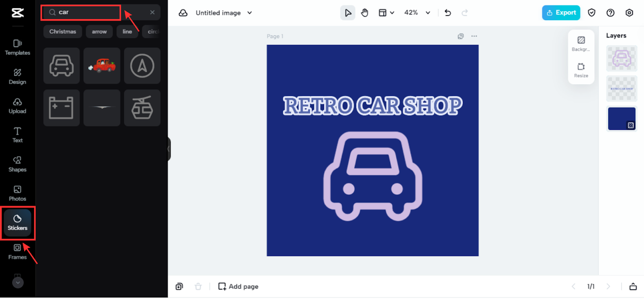Redo the last action

click(x=465, y=13)
